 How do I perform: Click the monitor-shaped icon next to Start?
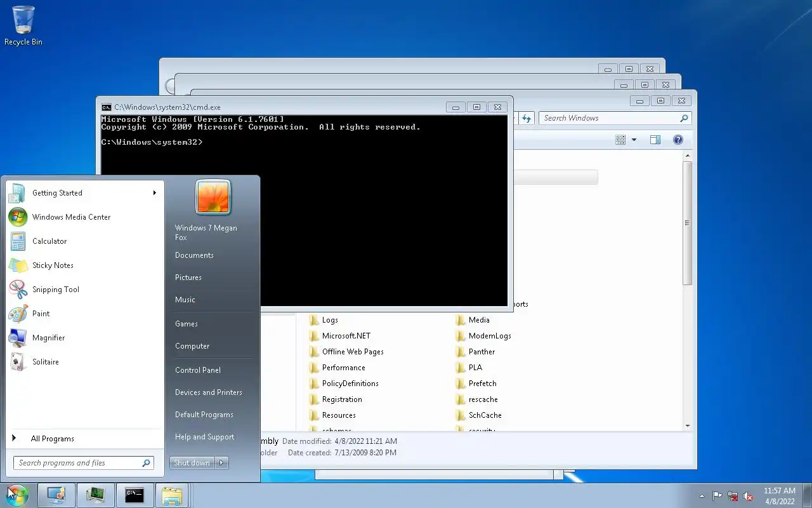(x=56, y=495)
